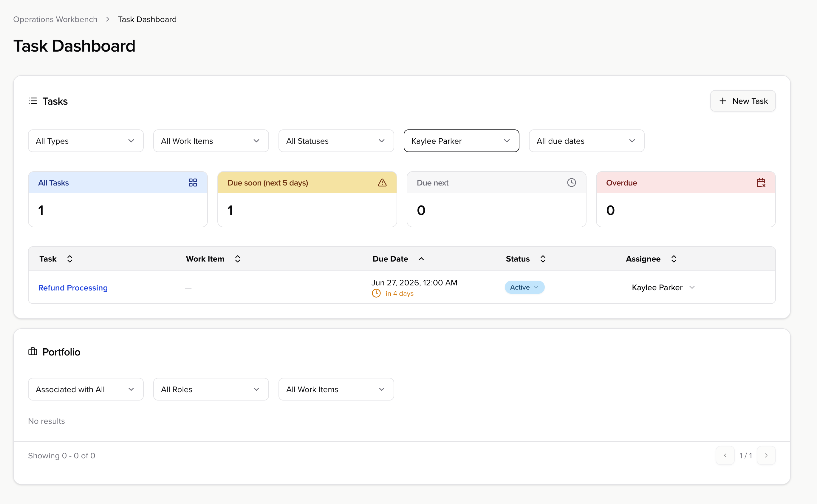Select the Due next summary card
This screenshot has width=817, height=504.
(496, 199)
